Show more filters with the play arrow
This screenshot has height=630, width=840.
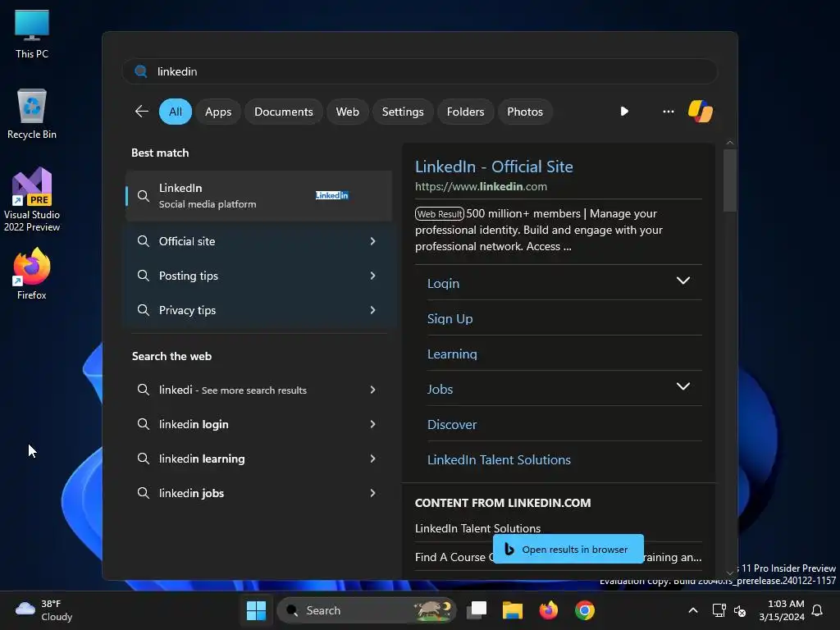(624, 112)
